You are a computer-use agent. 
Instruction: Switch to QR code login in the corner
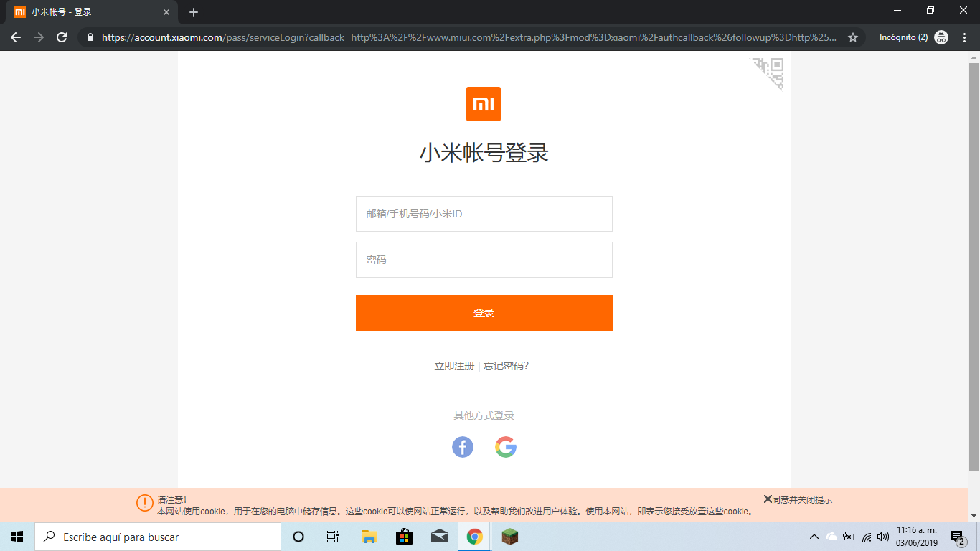[769, 73]
